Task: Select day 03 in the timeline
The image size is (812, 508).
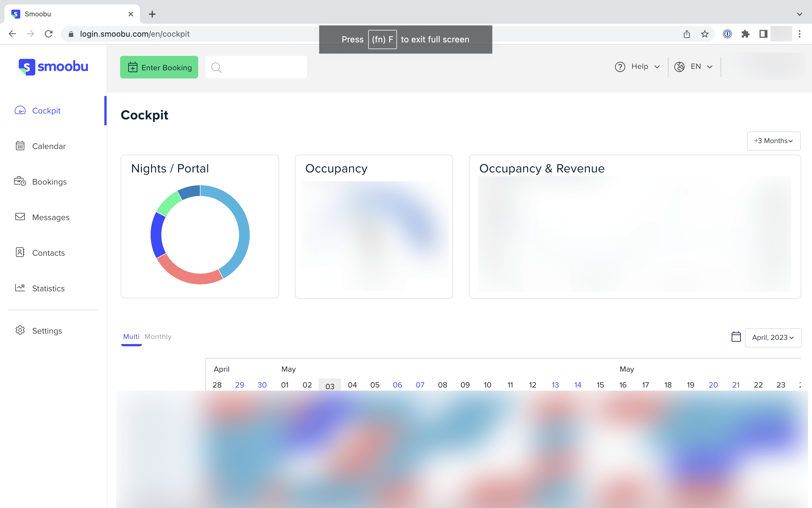Action: [330, 386]
